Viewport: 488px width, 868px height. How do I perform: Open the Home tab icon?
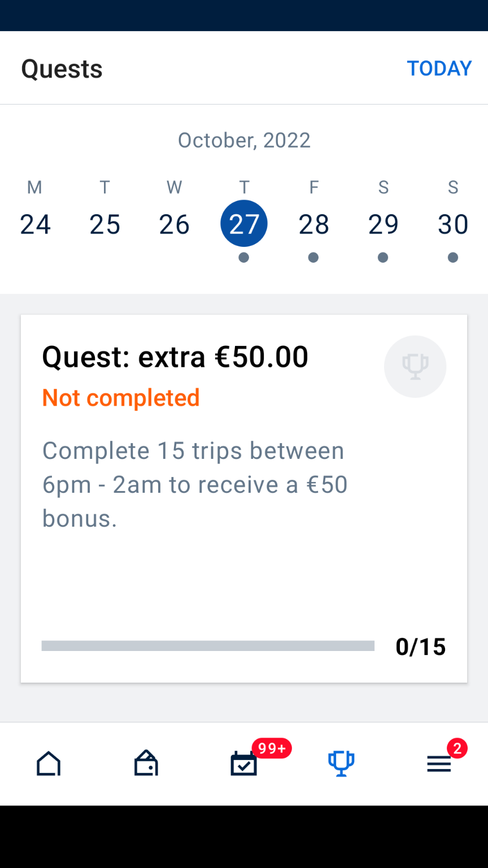pos(49,763)
